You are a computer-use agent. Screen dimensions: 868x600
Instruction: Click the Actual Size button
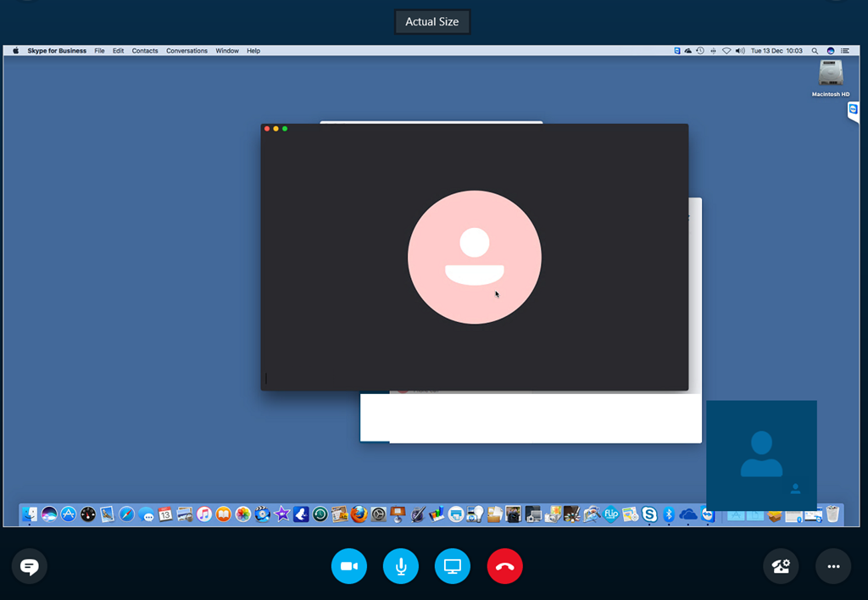coord(431,22)
